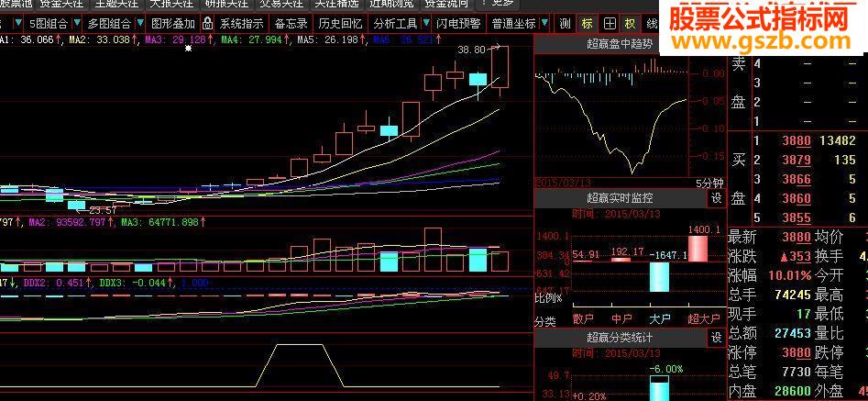Click buy level 1 price 3880

pyautogui.click(x=796, y=140)
